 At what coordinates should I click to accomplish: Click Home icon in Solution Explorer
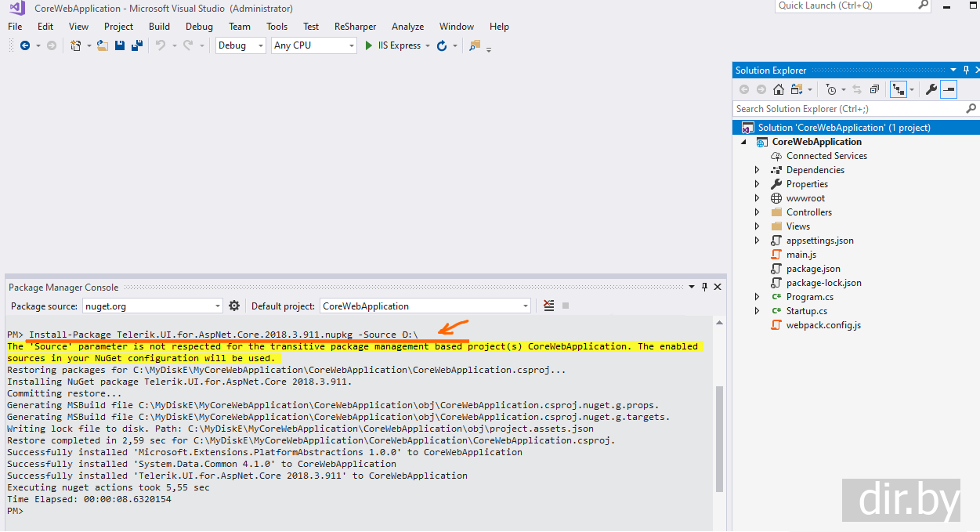coord(778,89)
